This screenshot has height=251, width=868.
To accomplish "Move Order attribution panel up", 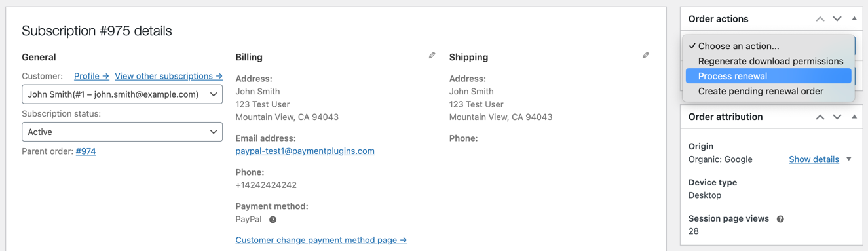I will pos(820,117).
